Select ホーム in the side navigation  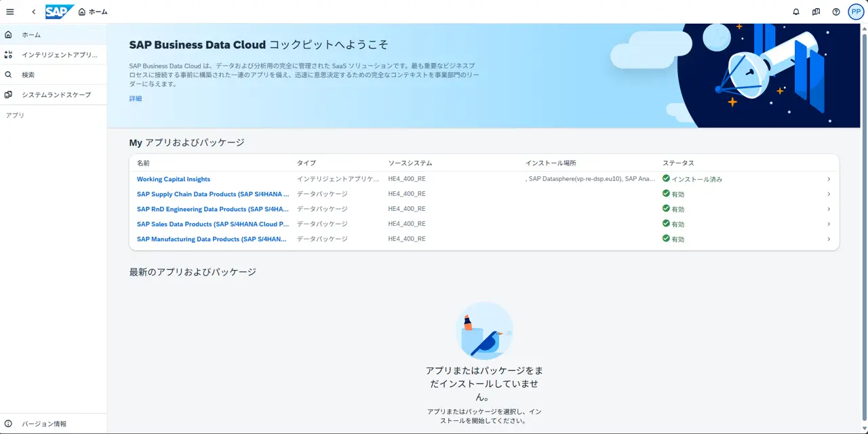tap(31, 35)
